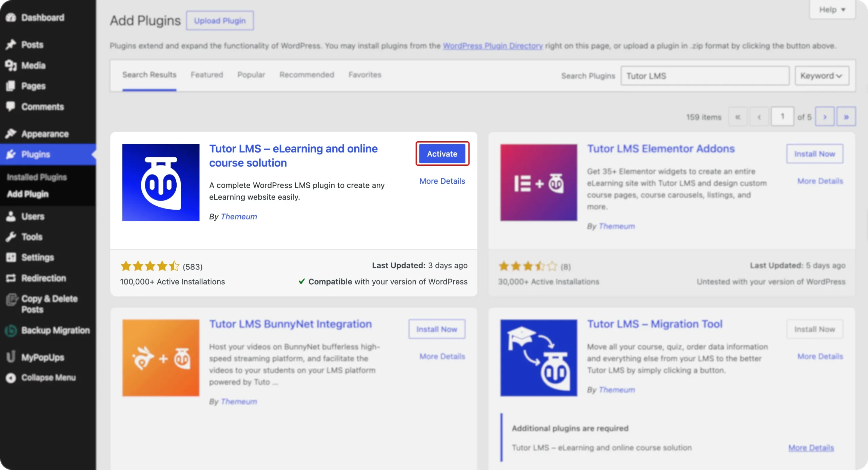Go to the previous results page arrow
Viewport: 868px width, 470px height.
759,117
